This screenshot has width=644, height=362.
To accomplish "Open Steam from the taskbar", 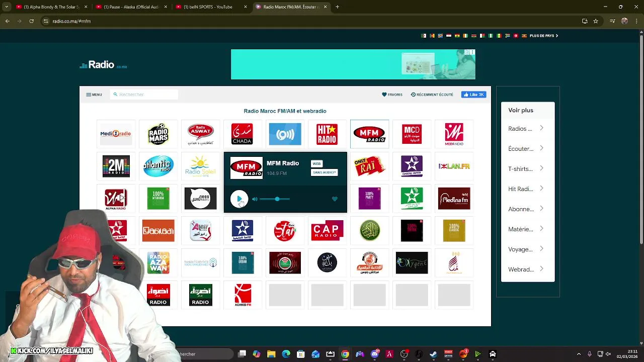I will [433, 354].
